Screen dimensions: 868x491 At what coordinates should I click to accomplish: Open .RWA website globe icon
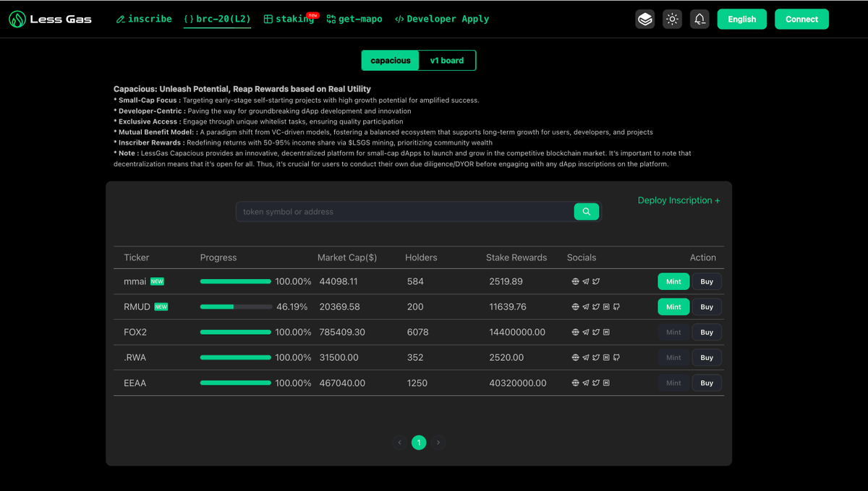pyautogui.click(x=576, y=357)
